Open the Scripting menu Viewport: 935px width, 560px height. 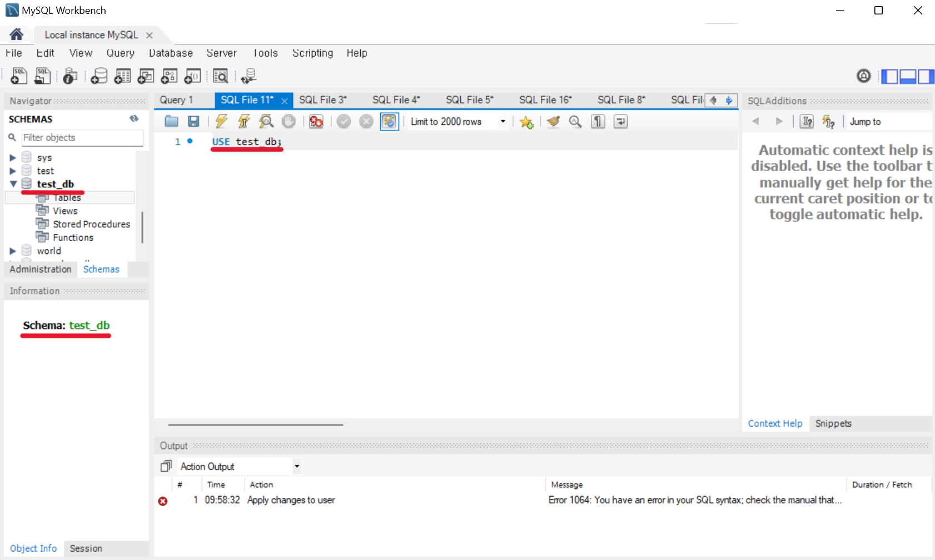312,53
